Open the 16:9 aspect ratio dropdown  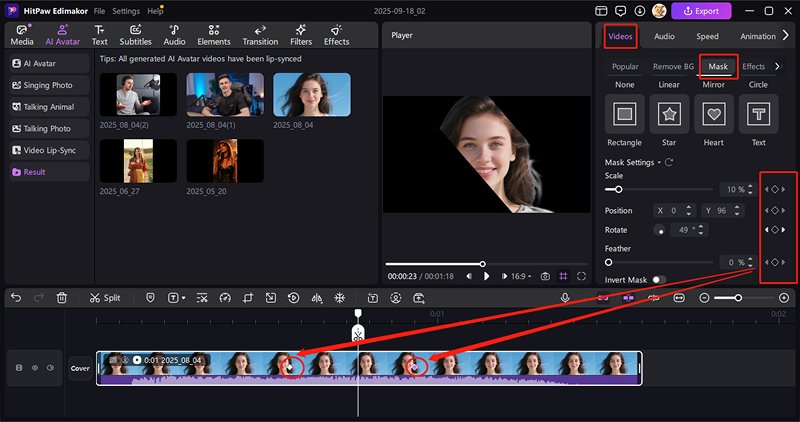521,276
